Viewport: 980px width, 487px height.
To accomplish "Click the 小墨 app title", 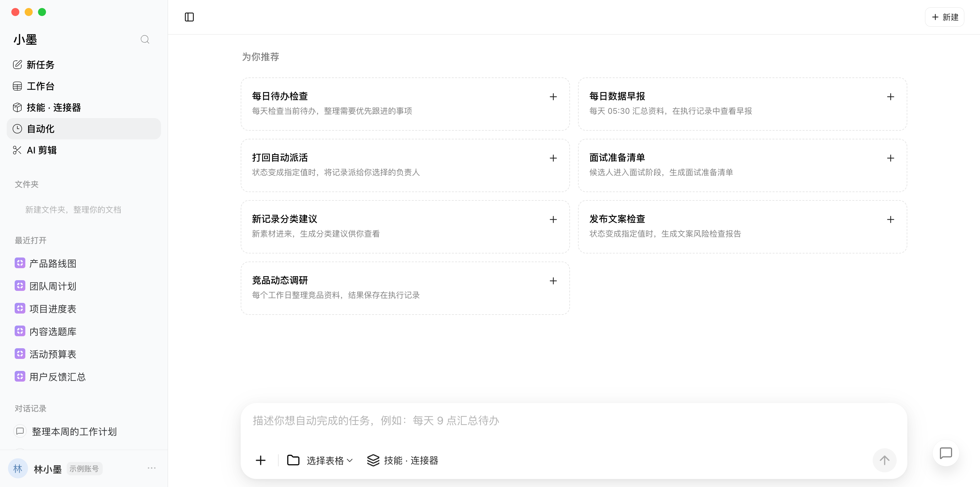I will coord(25,40).
